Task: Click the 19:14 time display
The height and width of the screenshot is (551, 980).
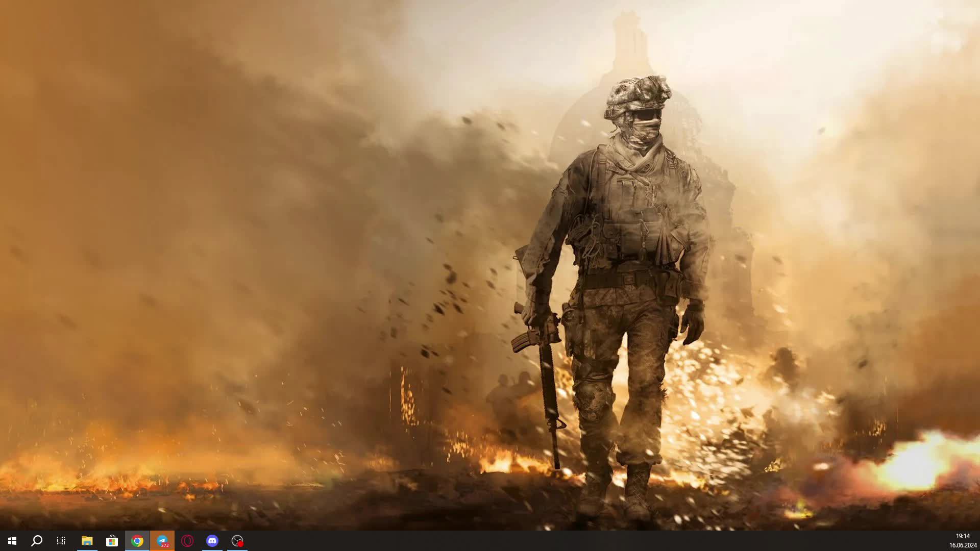Action: point(963,536)
